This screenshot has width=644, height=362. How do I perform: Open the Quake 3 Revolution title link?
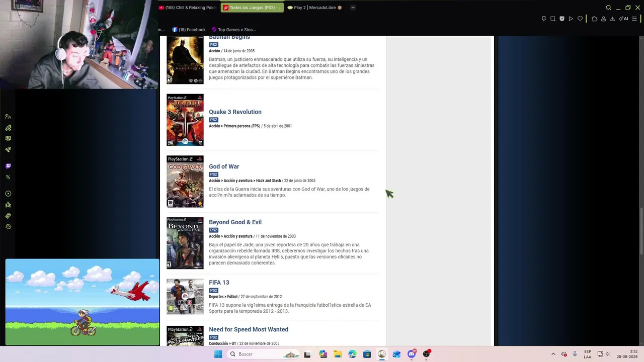click(x=235, y=112)
